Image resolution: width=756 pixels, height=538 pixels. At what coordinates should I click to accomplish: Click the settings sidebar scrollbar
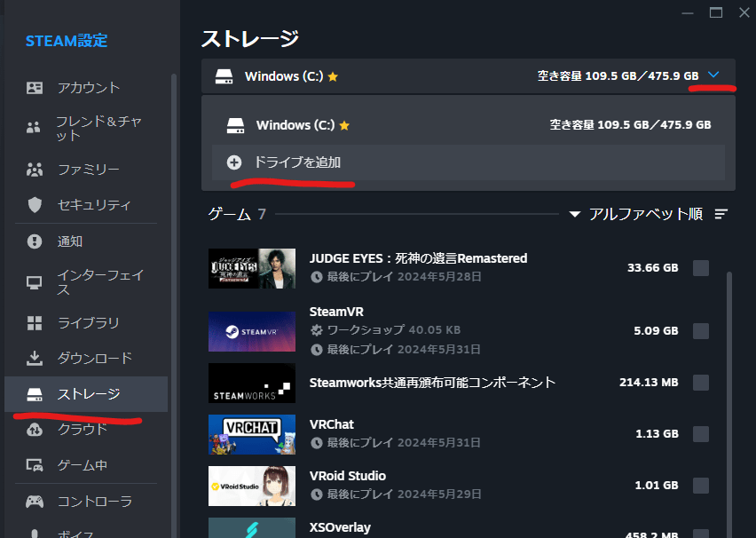(174, 305)
